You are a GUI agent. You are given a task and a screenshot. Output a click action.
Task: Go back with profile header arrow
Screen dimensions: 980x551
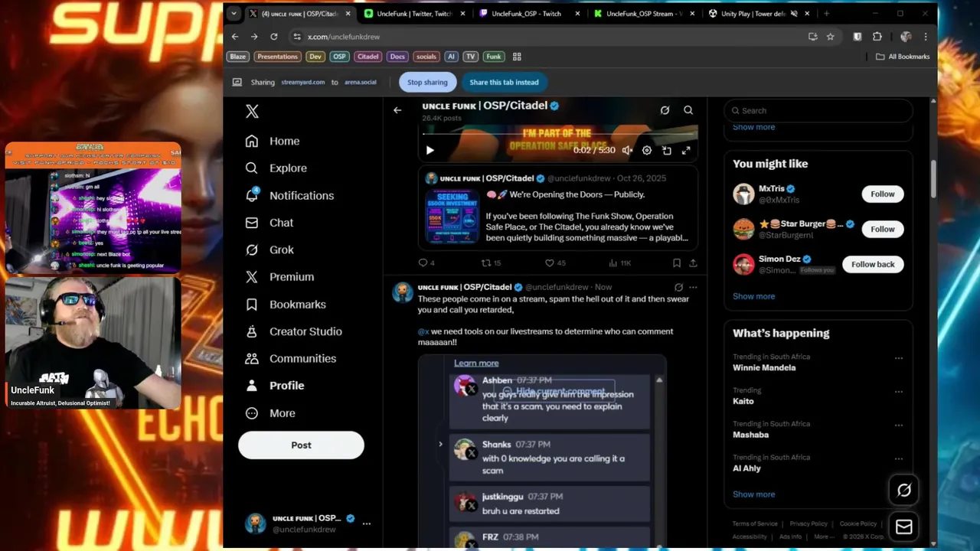click(397, 110)
